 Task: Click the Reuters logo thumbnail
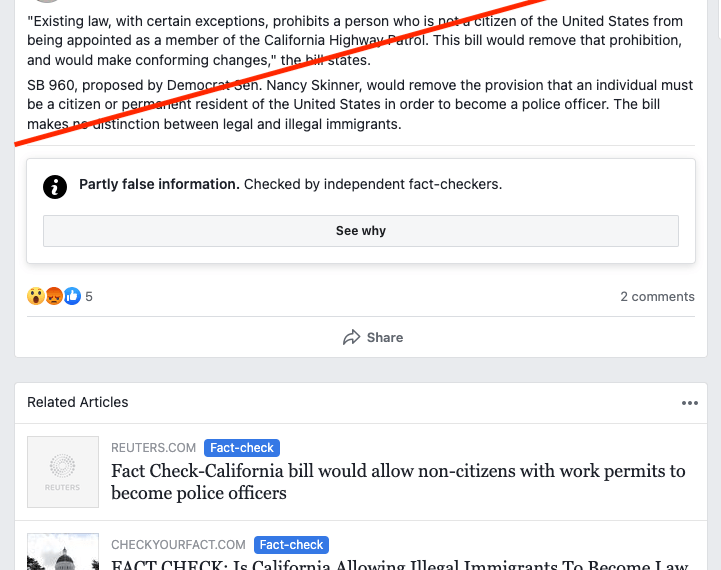63,472
